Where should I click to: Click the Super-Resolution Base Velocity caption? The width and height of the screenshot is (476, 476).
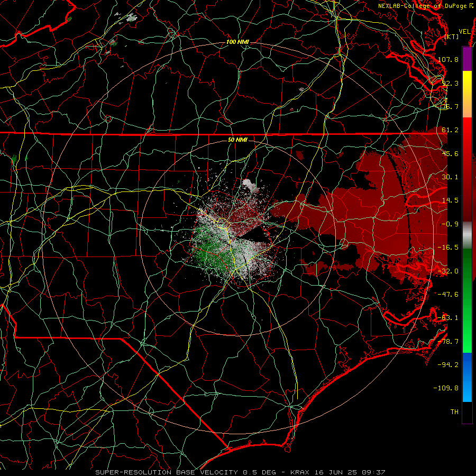[x=240, y=472]
